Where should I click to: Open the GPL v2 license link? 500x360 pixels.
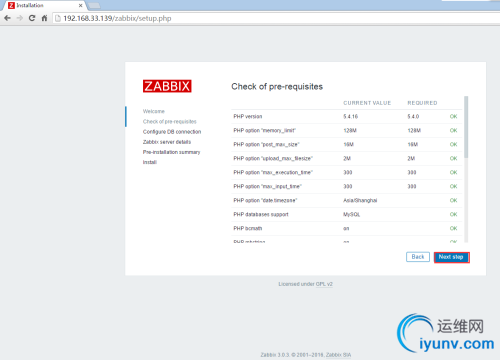coord(324,284)
